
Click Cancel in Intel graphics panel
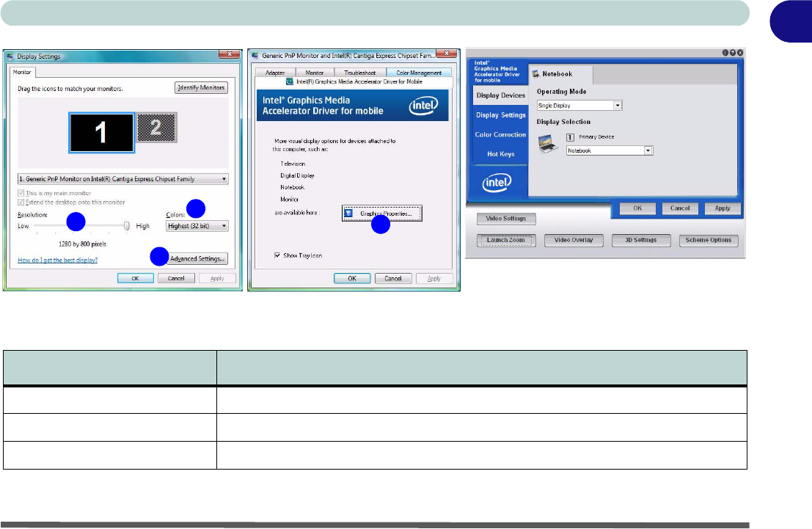(x=680, y=208)
